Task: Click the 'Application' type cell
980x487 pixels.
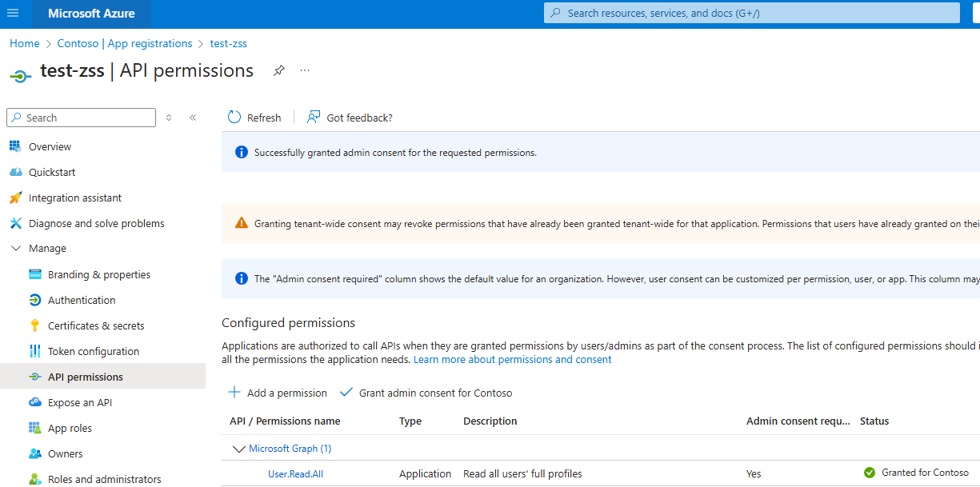Action: pos(425,473)
